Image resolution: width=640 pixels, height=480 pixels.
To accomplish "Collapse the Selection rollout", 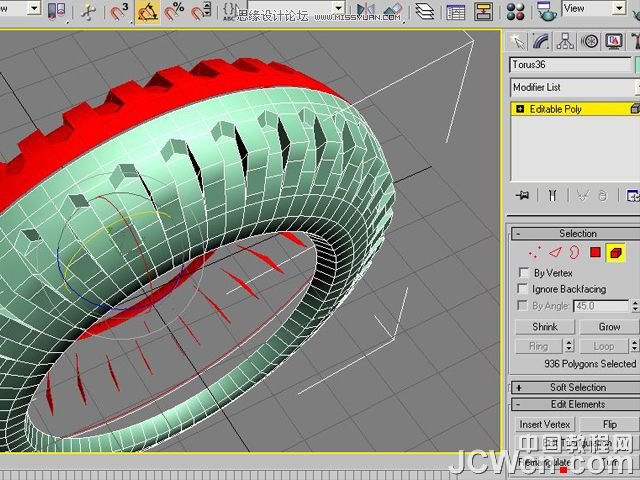I will (x=576, y=233).
